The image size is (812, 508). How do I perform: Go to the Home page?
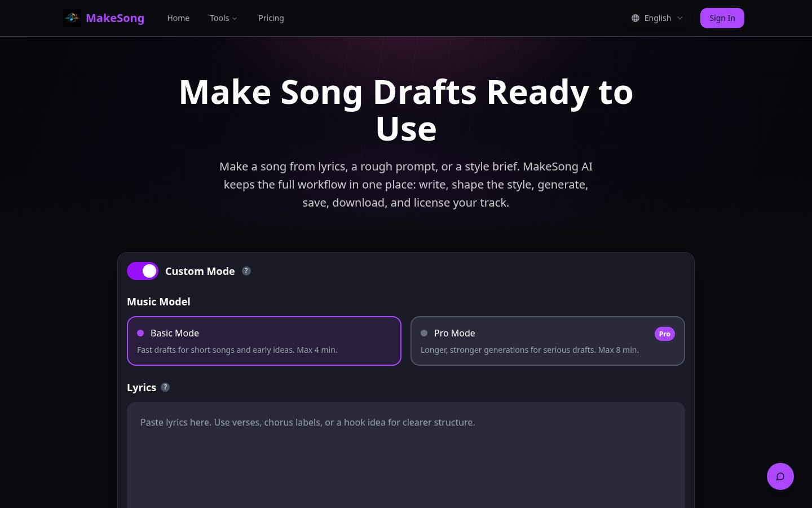[x=178, y=18]
